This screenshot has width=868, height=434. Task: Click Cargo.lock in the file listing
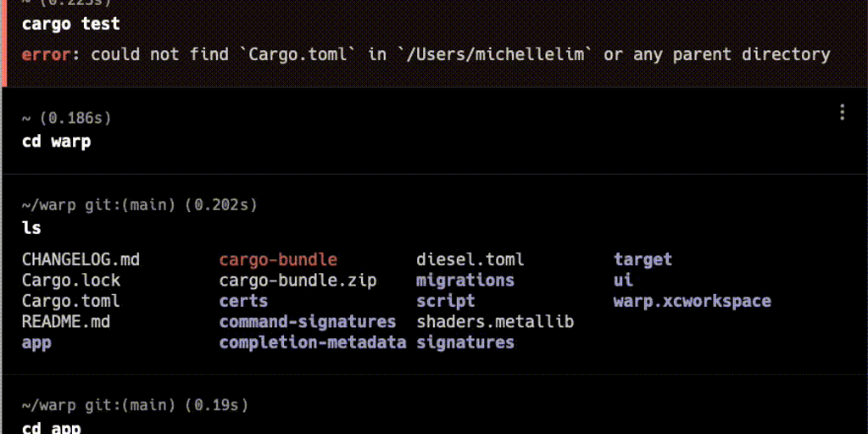point(71,280)
